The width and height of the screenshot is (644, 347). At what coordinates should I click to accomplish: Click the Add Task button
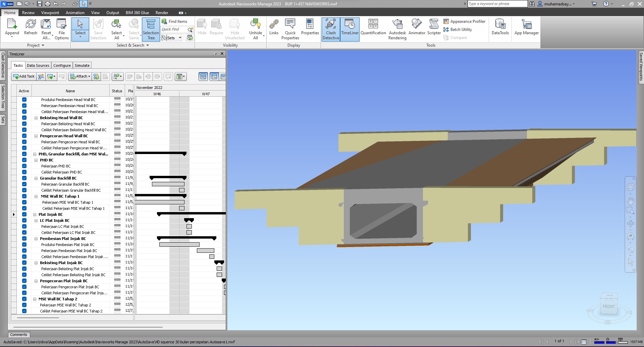tap(23, 77)
